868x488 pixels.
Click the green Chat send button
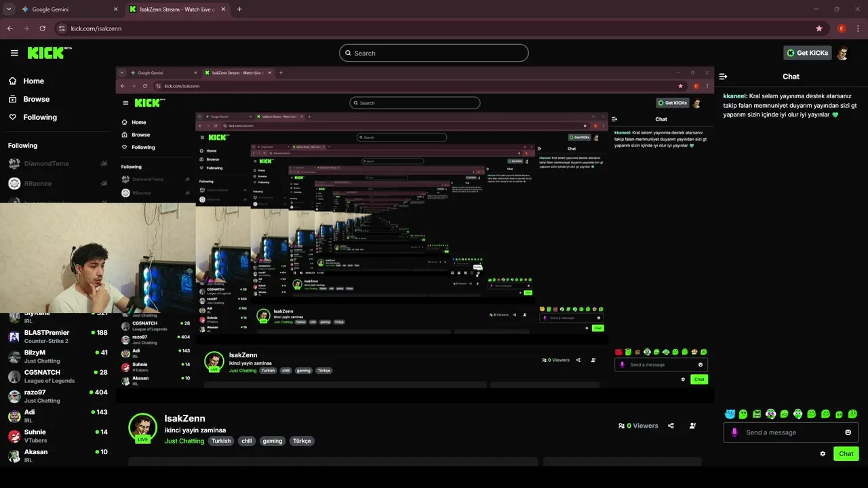click(846, 453)
